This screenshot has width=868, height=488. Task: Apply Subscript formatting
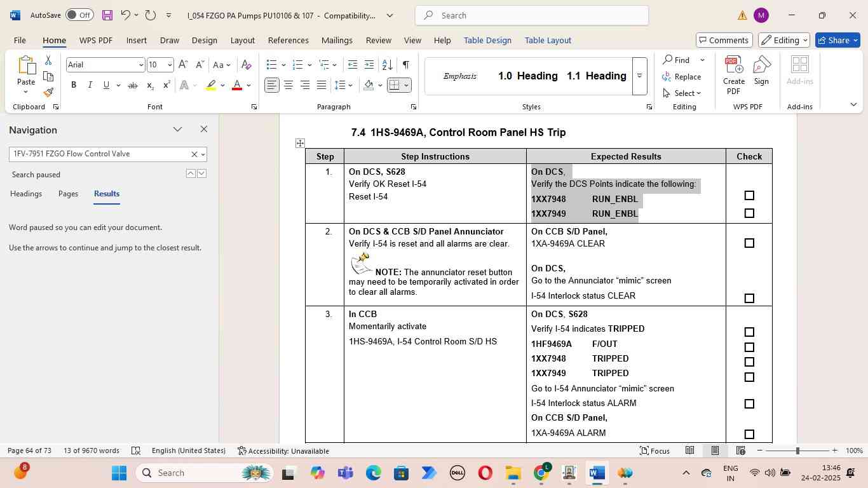coord(150,85)
